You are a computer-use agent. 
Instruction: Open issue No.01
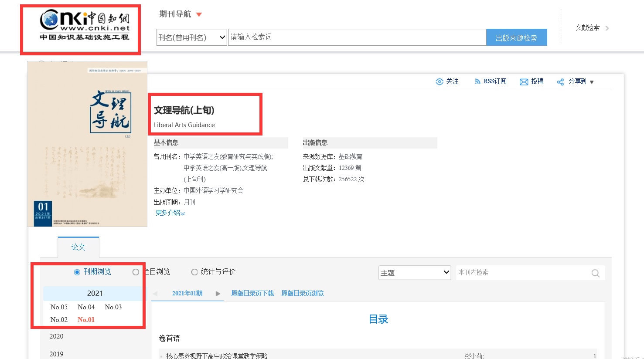pyautogui.click(x=86, y=320)
